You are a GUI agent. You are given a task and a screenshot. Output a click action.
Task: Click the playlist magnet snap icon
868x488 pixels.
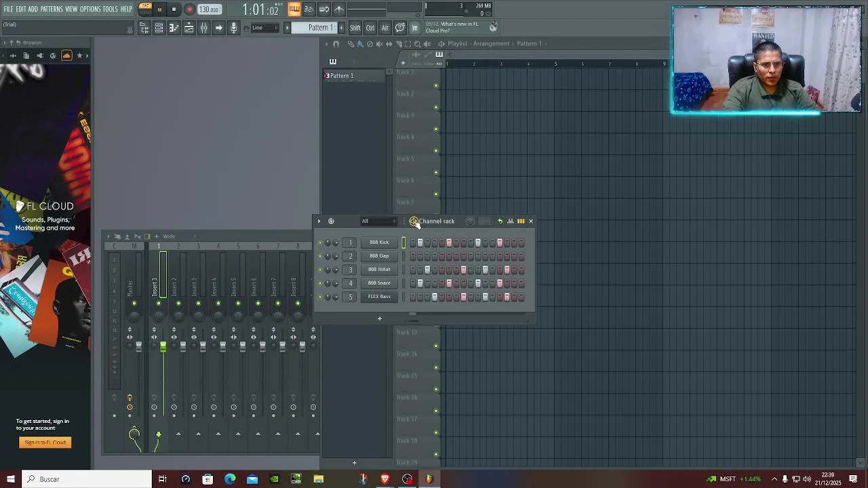336,43
